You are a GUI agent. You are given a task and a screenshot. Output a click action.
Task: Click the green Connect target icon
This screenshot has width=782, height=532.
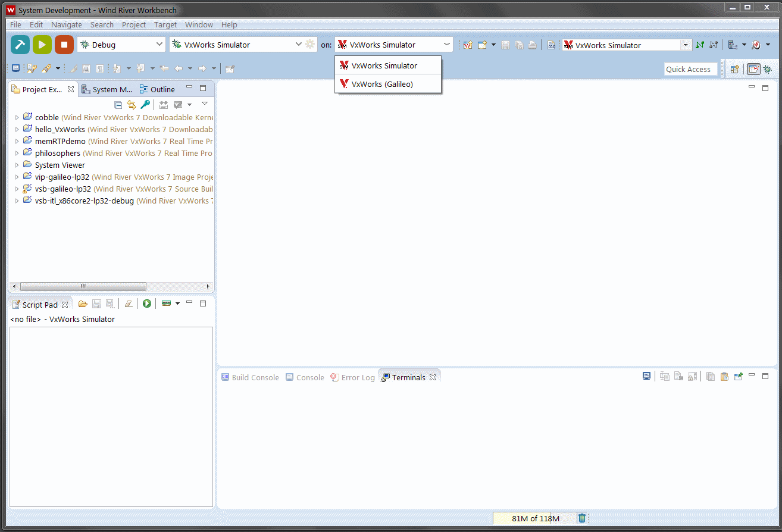click(x=700, y=45)
